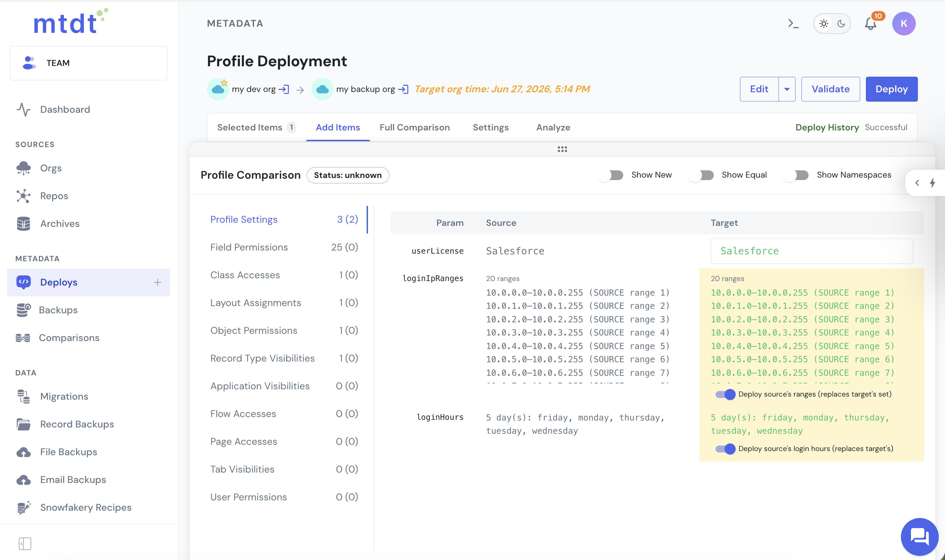The height and width of the screenshot is (560, 945).
Task: Click the Snowfakery Recipes icon
Action: click(23, 508)
